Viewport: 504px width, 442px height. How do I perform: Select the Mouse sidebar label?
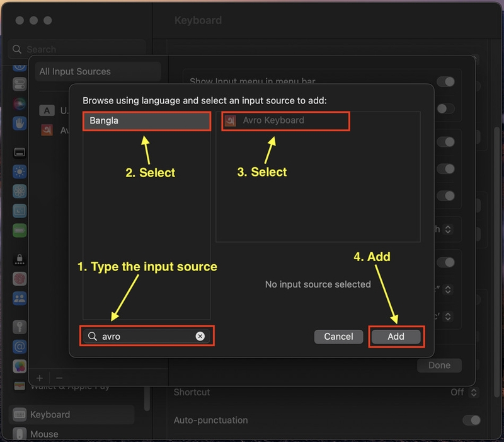(x=44, y=434)
